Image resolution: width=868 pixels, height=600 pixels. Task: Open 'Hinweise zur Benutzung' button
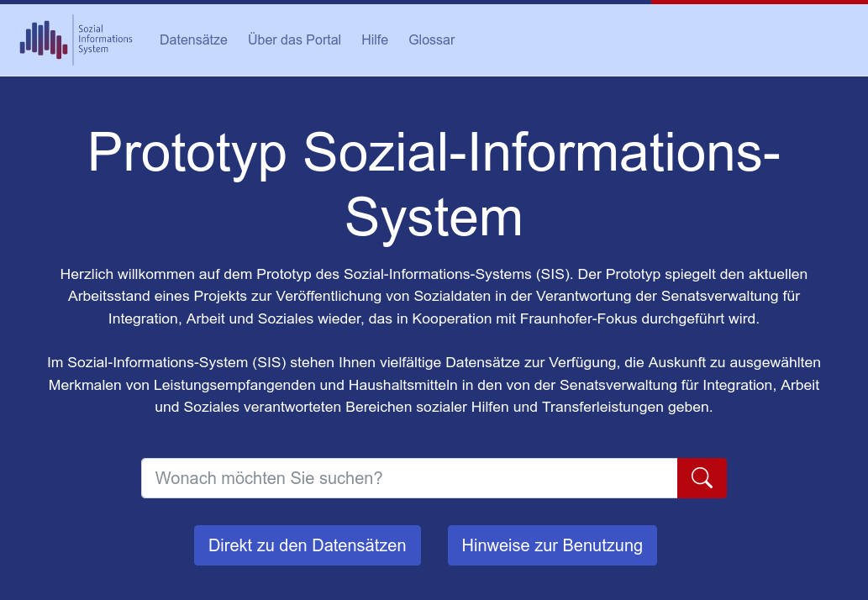coord(552,545)
